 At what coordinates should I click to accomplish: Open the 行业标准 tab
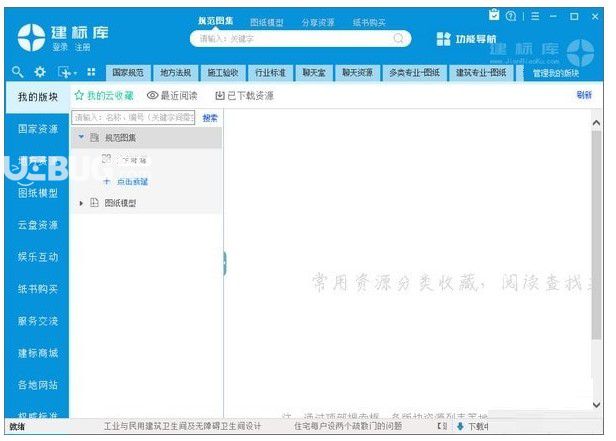click(270, 73)
